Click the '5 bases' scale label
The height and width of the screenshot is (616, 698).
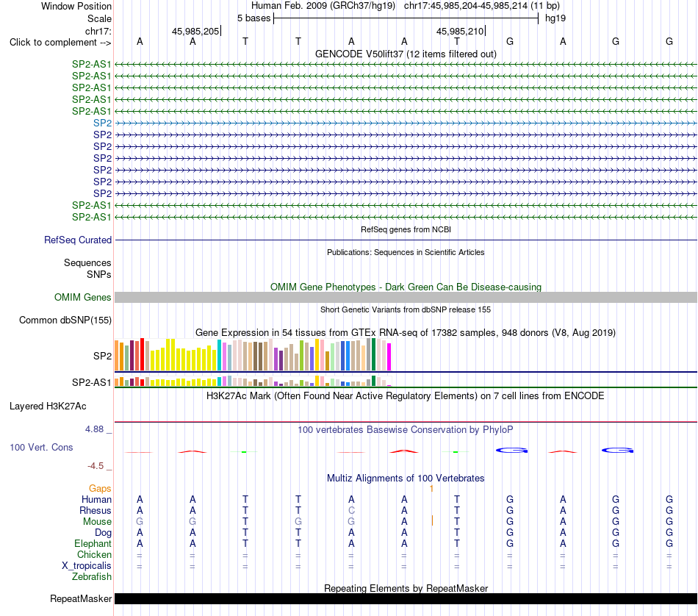pos(253,18)
